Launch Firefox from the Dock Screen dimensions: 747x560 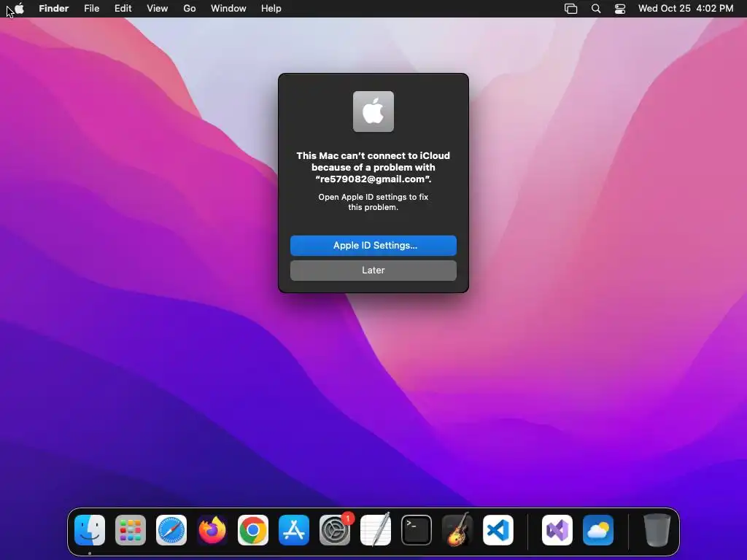212,530
